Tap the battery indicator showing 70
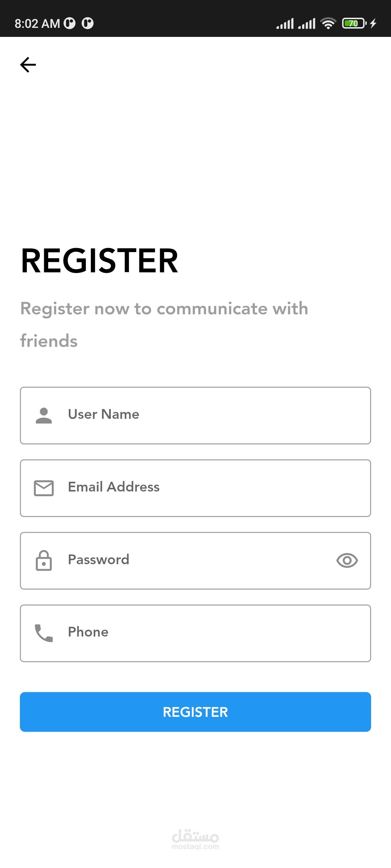The image size is (391, 868). pos(354,24)
